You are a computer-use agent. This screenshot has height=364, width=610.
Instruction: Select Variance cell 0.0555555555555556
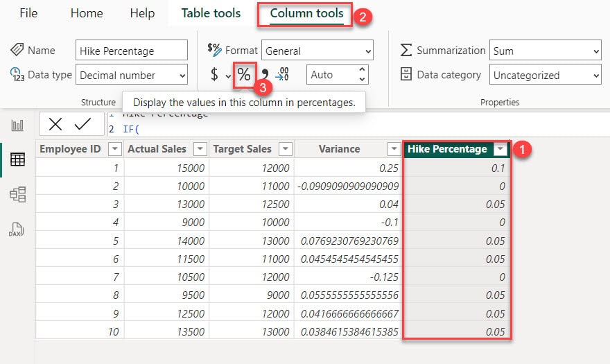(349, 295)
